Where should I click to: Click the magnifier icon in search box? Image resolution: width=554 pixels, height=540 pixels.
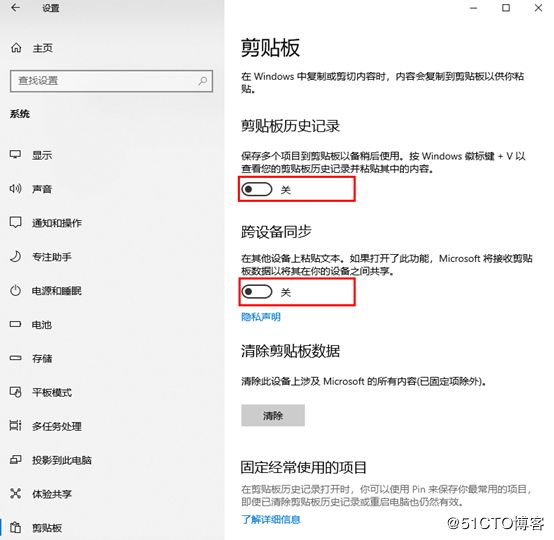coord(202,81)
